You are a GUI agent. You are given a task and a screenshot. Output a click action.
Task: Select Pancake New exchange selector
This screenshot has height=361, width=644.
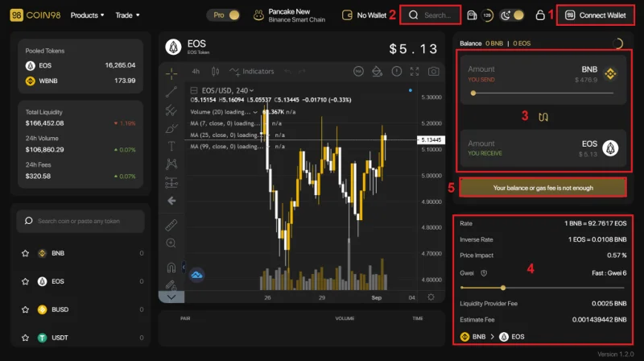click(289, 15)
